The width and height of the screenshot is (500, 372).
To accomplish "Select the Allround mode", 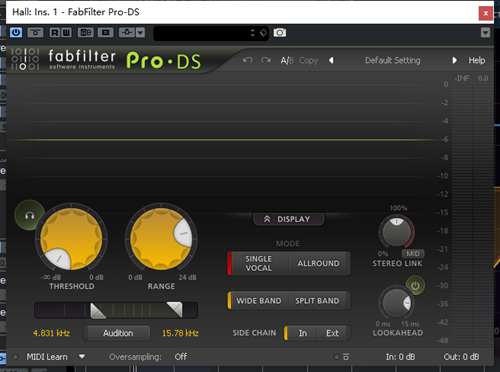I will [x=318, y=263].
